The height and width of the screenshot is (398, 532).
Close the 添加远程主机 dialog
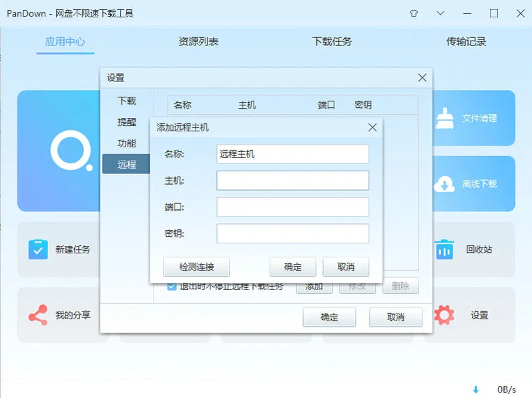click(x=372, y=128)
